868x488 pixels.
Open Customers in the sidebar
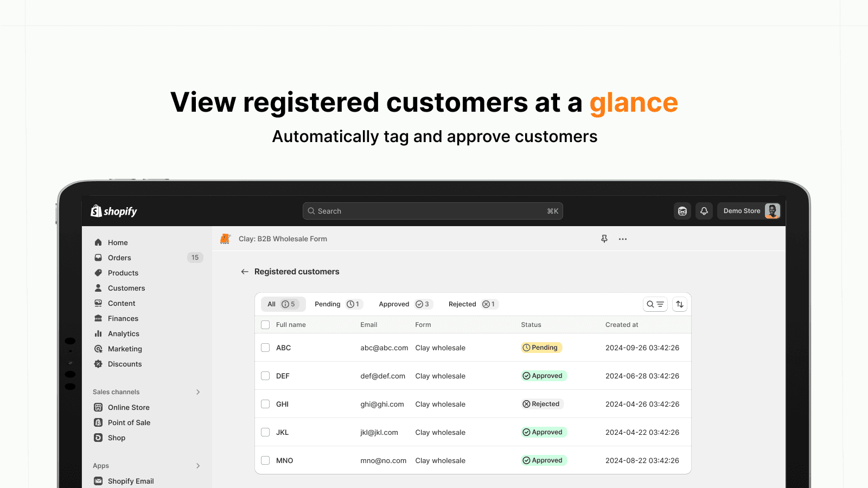click(126, 288)
